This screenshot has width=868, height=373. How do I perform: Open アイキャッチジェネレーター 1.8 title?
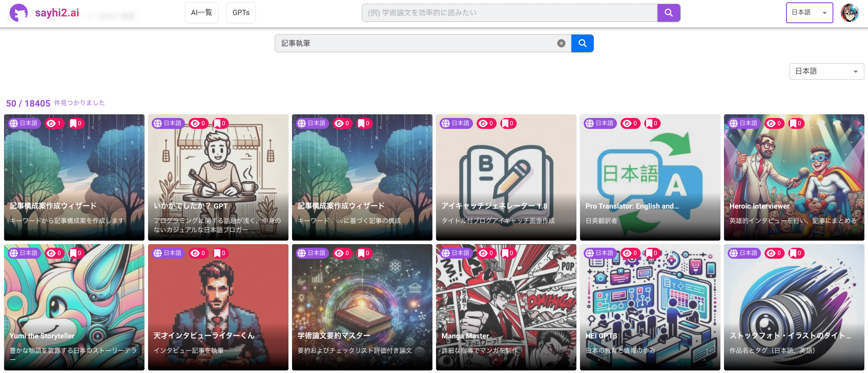click(x=494, y=206)
